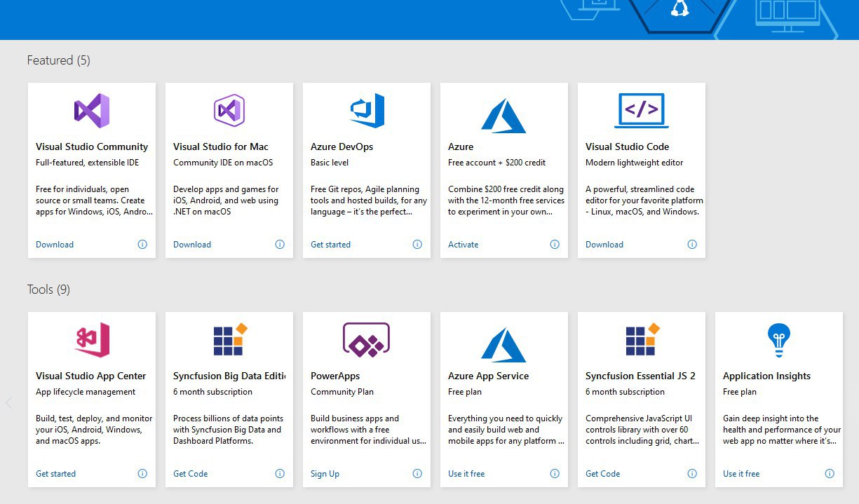
Task: Open info icon on Azure App Service card
Action: 555,474
